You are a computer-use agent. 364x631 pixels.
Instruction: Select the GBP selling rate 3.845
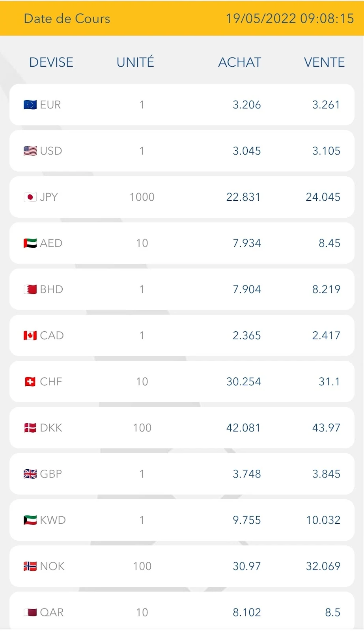[326, 474]
